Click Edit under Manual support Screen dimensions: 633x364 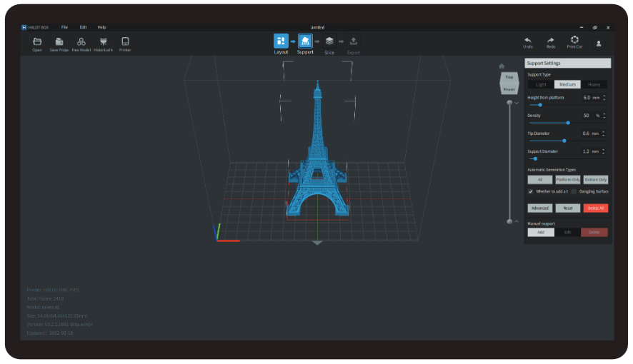(x=567, y=233)
